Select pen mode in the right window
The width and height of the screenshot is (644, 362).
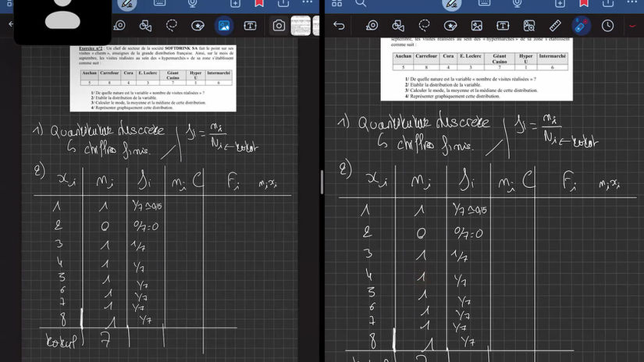[451, 5]
